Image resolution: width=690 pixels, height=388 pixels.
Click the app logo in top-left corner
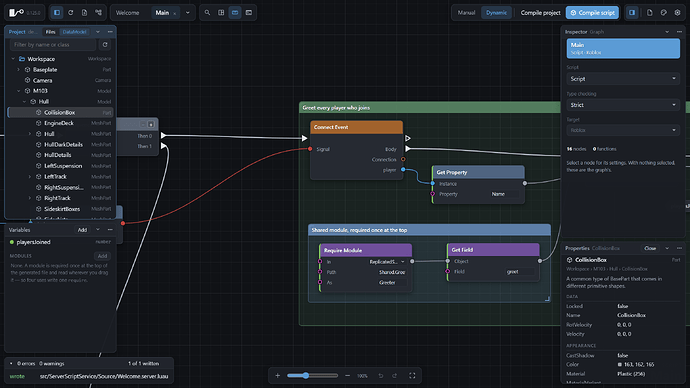tap(16, 13)
